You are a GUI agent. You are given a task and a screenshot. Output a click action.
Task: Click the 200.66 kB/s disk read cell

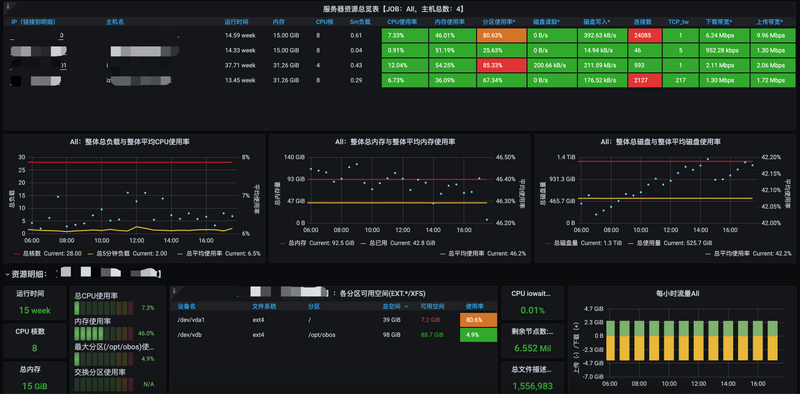point(552,65)
